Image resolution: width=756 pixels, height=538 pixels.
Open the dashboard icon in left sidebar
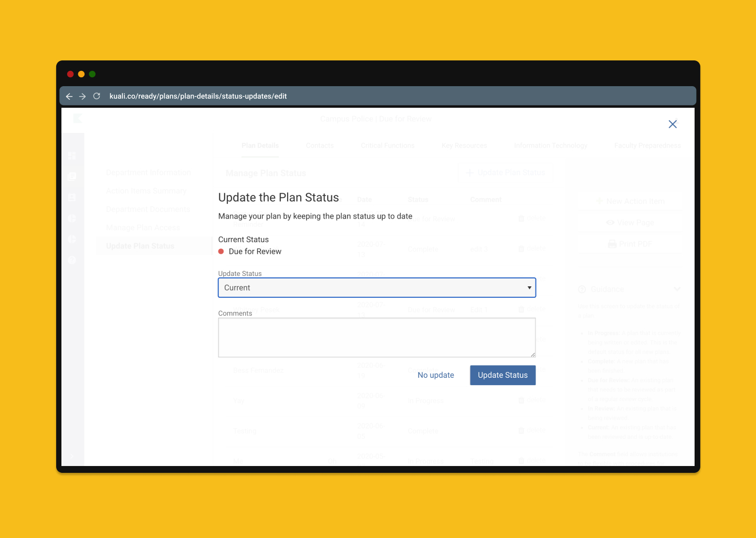[x=72, y=156]
